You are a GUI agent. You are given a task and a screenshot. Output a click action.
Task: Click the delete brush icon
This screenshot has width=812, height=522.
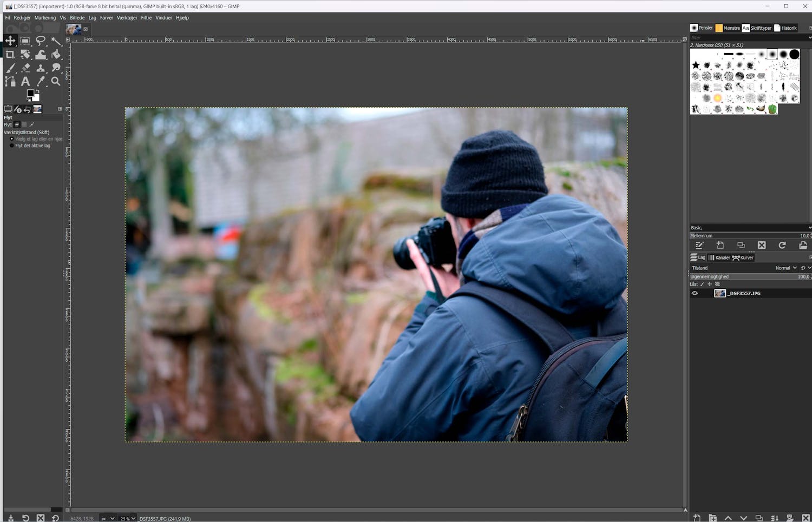[762, 246]
